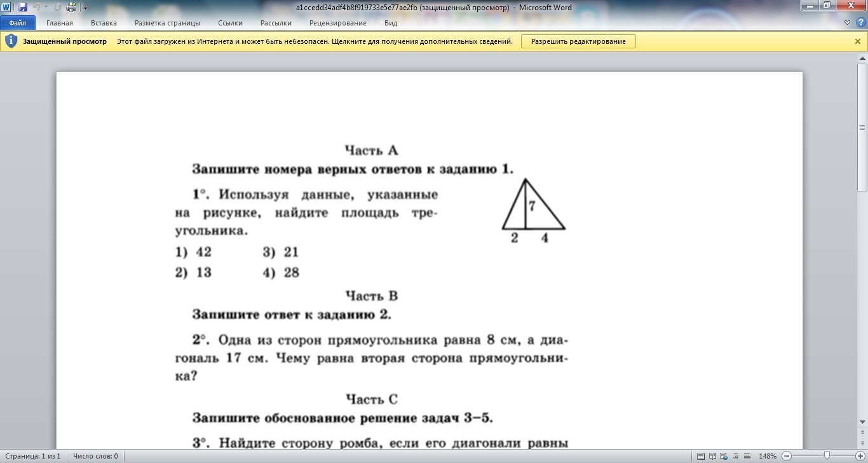868x463 pixels.
Task: Open the Ссылки ribbon tab
Action: 230,23
